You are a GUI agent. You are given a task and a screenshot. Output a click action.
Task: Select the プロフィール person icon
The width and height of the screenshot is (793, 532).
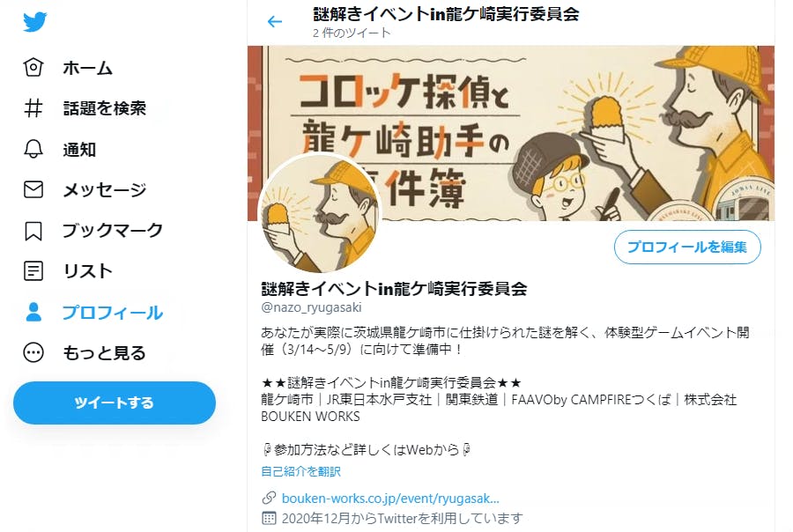click(x=33, y=312)
